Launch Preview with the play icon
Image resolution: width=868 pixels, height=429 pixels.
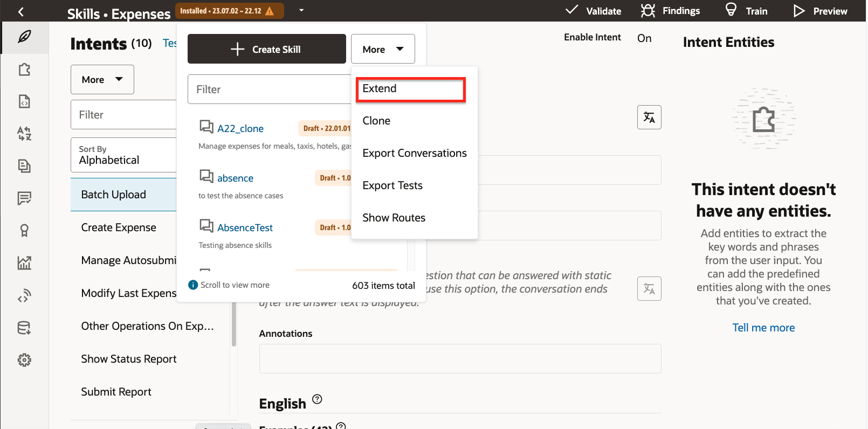pyautogui.click(x=820, y=11)
